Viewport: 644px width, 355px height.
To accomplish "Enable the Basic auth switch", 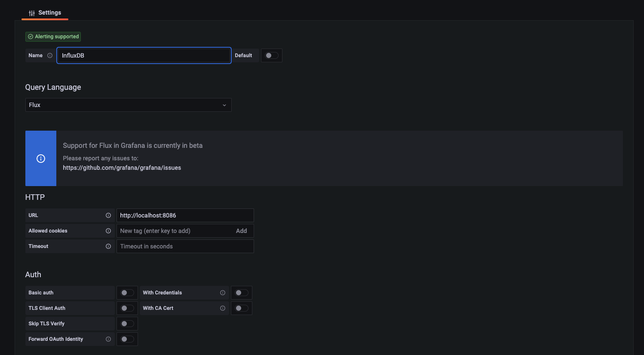I will pyautogui.click(x=127, y=293).
